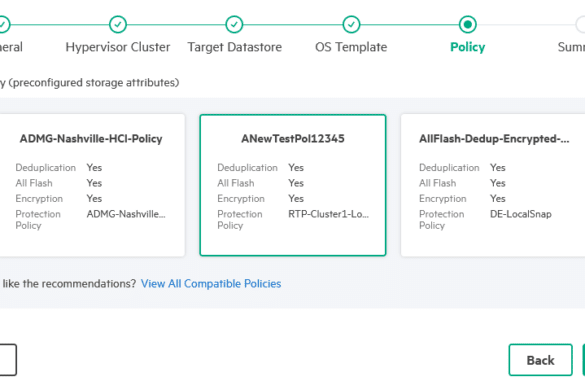Click the OS Template step checkmark circle
The height and width of the screenshot is (390, 585).
coord(351,25)
